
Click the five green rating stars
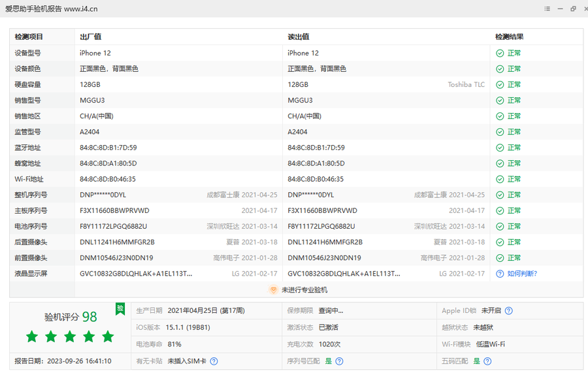click(x=70, y=336)
